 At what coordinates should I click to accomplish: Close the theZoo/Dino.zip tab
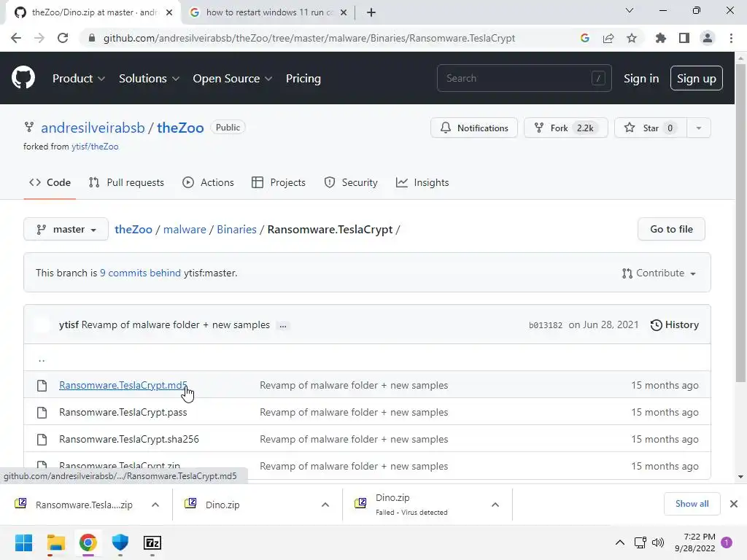click(x=169, y=12)
